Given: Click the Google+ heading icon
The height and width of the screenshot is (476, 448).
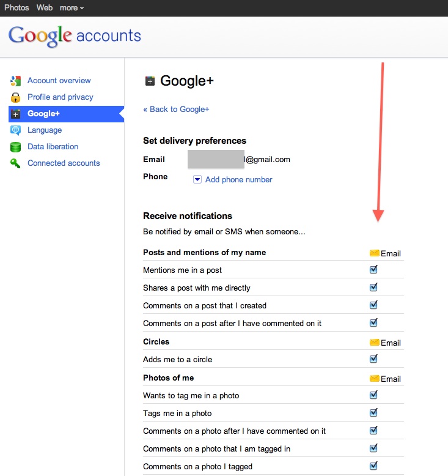Looking at the screenshot, I should pos(150,81).
